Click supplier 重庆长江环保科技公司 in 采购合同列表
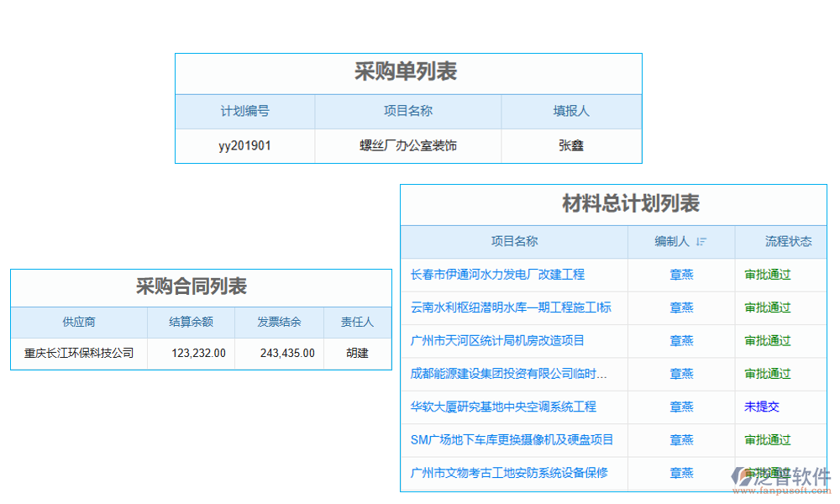Screen dimensions: 840x504 (x=78, y=353)
